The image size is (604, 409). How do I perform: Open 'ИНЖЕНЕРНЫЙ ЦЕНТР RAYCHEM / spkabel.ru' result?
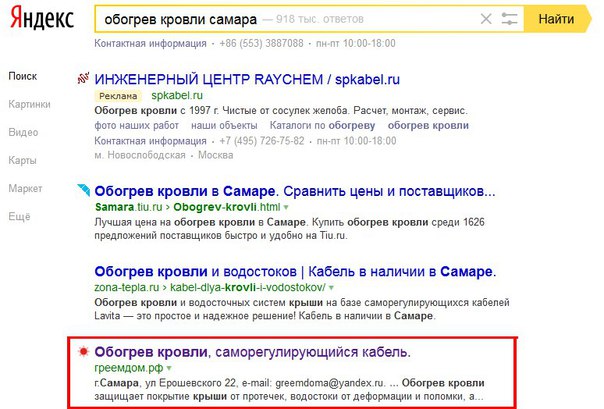pos(247,79)
